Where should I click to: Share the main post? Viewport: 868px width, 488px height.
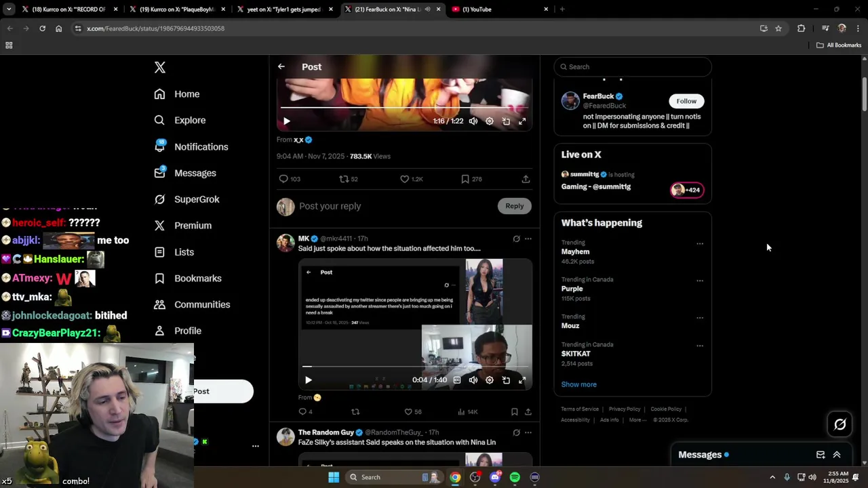tap(526, 179)
